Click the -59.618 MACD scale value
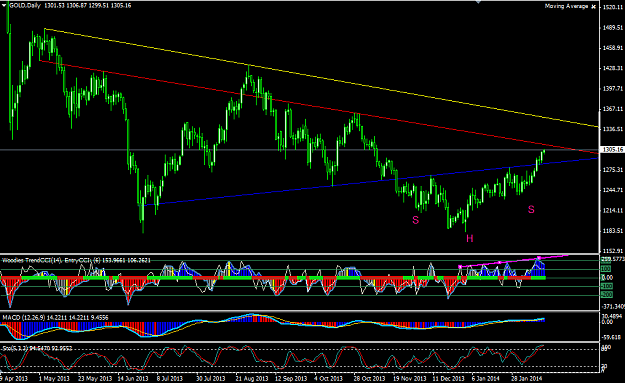The width and height of the screenshot is (625, 383). [x=611, y=337]
